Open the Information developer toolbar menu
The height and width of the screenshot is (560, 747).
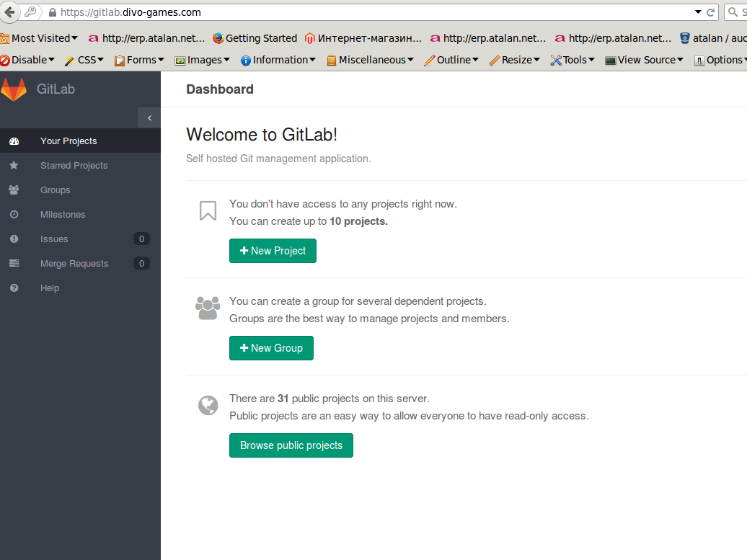click(278, 60)
